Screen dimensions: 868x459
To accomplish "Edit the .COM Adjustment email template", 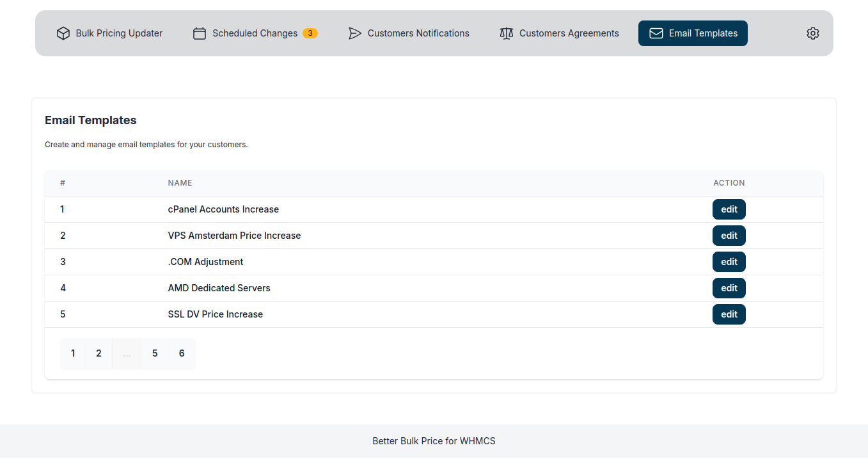I will click(729, 262).
